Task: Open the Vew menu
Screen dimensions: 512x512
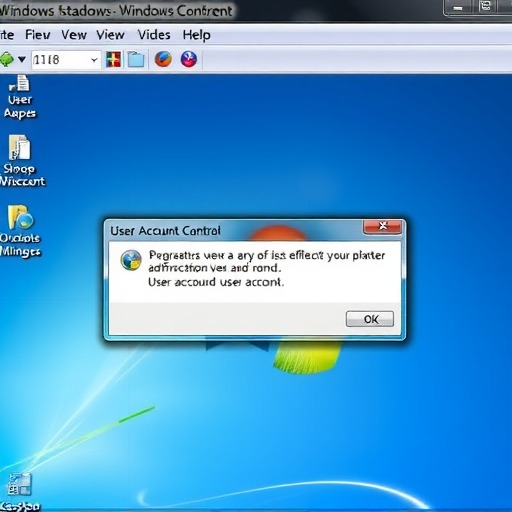Action: [74, 35]
